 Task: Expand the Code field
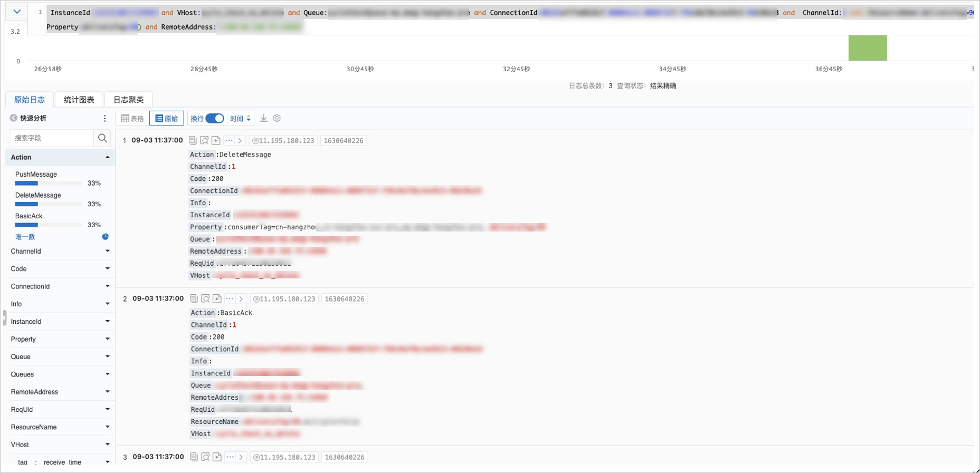coord(108,269)
